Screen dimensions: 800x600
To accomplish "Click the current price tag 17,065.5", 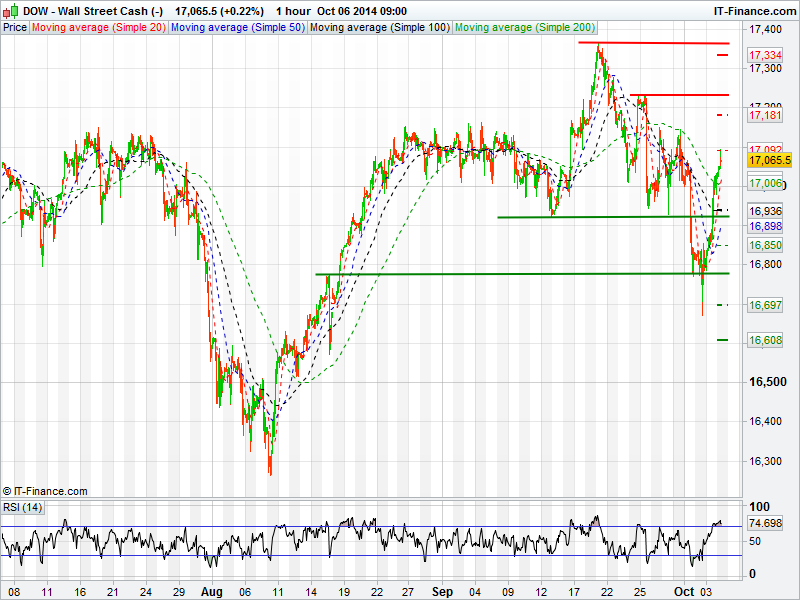I will (770, 160).
